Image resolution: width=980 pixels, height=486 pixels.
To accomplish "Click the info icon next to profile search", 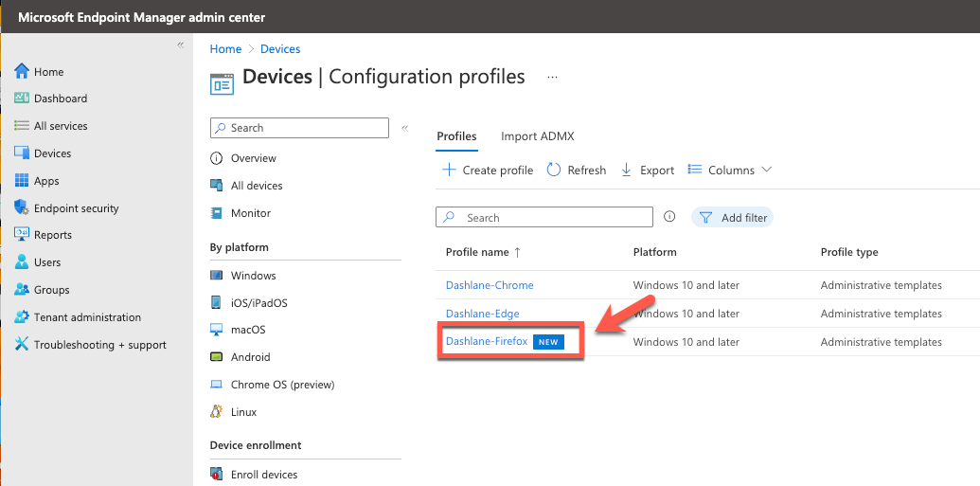I will click(669, 217).
